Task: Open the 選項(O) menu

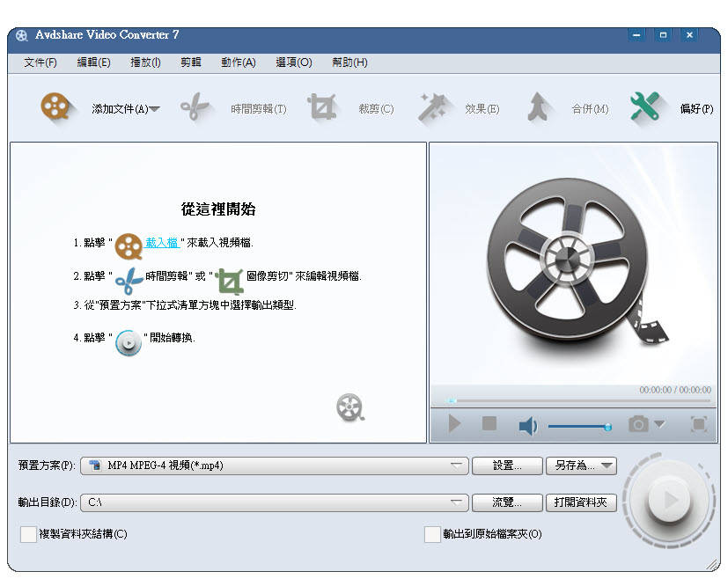Action: [x=293, y=62]
